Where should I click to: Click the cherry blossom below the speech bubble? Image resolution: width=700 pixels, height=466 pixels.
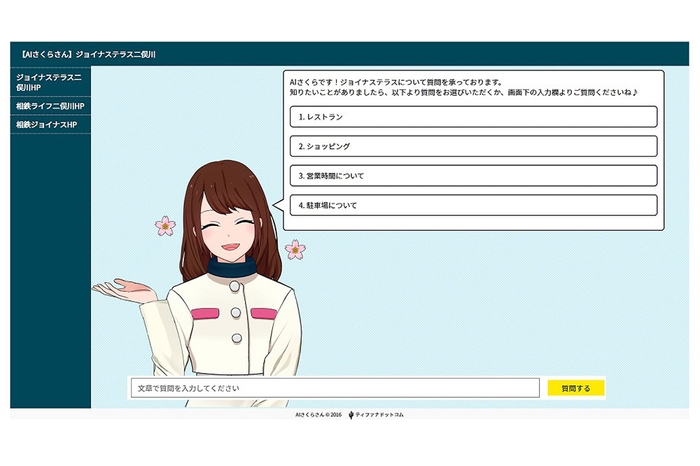[x=294, y=249]
